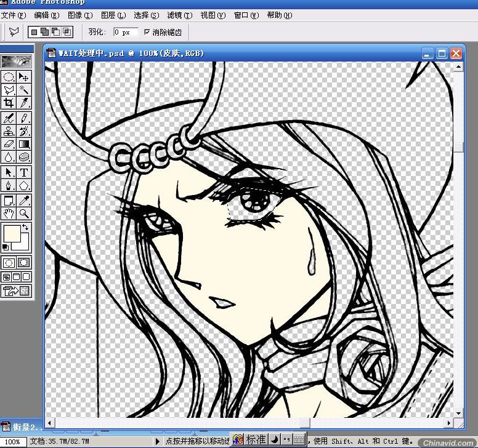The width and height of the screenshot is (478, 448).
Task: Select the Hand tool
Action: pyautogui.click(x=9, y=213)
